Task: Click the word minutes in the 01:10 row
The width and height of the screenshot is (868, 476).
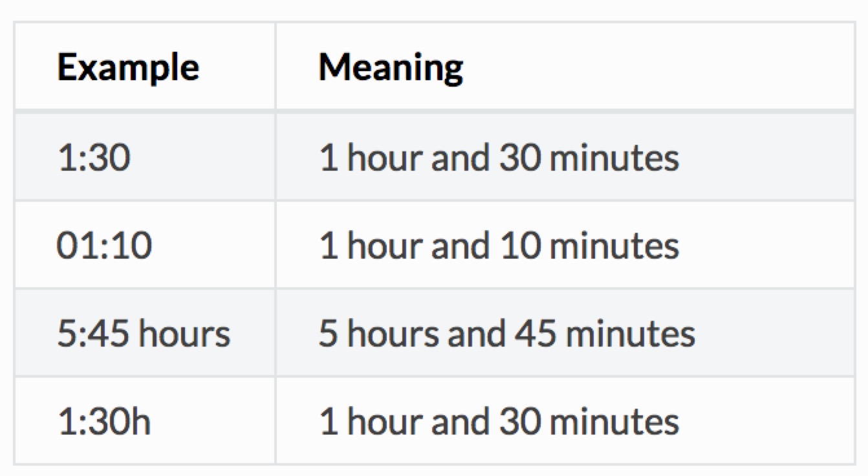Action: point(613,246)
